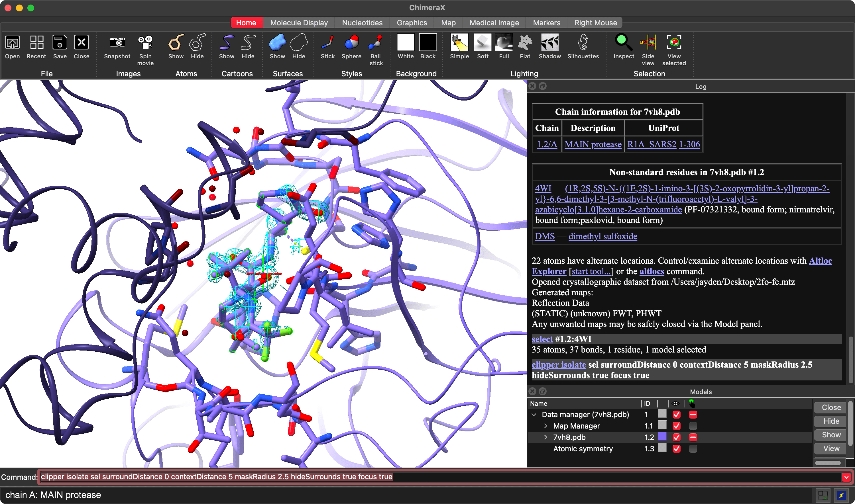Viewport: 855px width, 504px height.
Task: Collapse the Data manager (7vh8.pdb) entry
Action: coord(534,415)
